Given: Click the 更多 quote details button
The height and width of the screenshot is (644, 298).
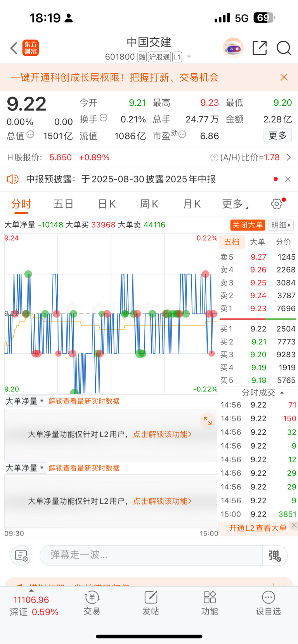Looking at the screenshot, I should (x=277, y=135).
